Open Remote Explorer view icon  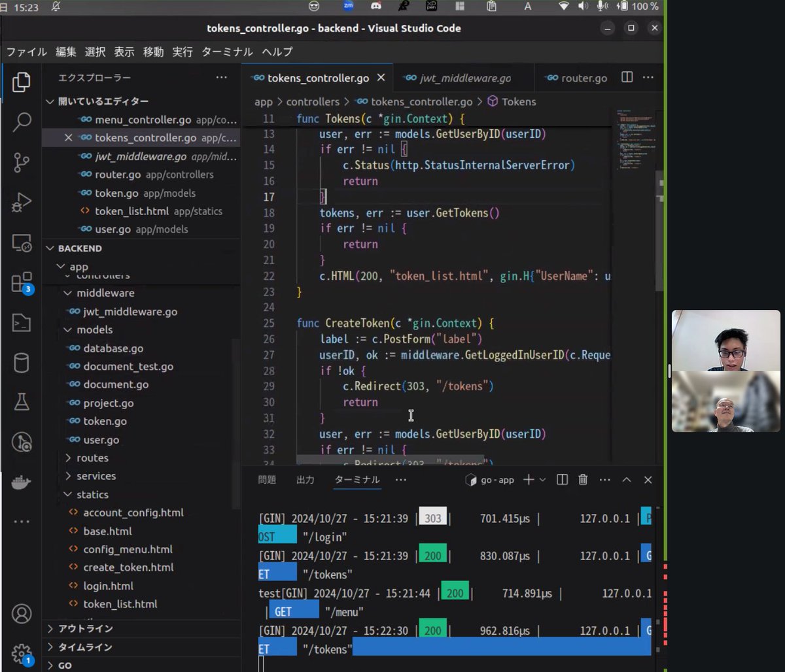22,243
